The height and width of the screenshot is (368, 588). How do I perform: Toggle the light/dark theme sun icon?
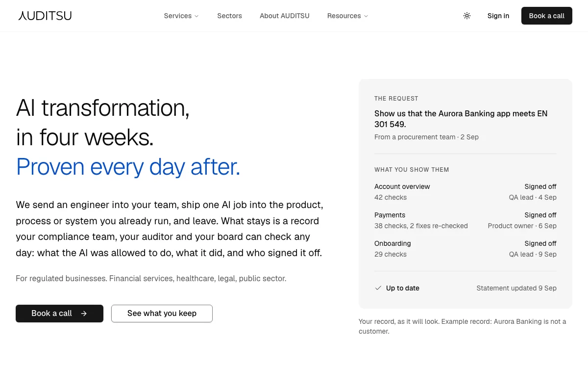point(467,16)
